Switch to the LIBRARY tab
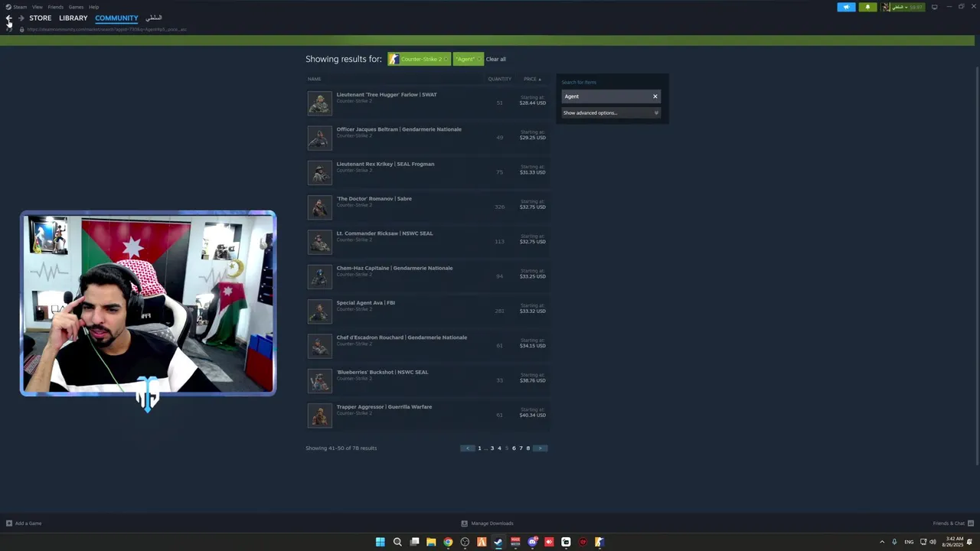The height and width of the screenshot is (551, 980). click(73, 18)
